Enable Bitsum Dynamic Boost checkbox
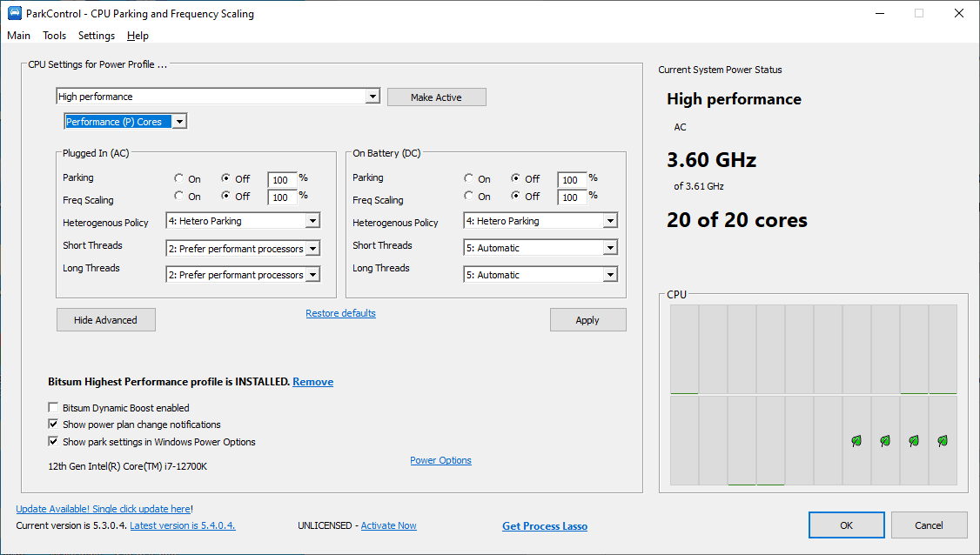 pos(53,407)
